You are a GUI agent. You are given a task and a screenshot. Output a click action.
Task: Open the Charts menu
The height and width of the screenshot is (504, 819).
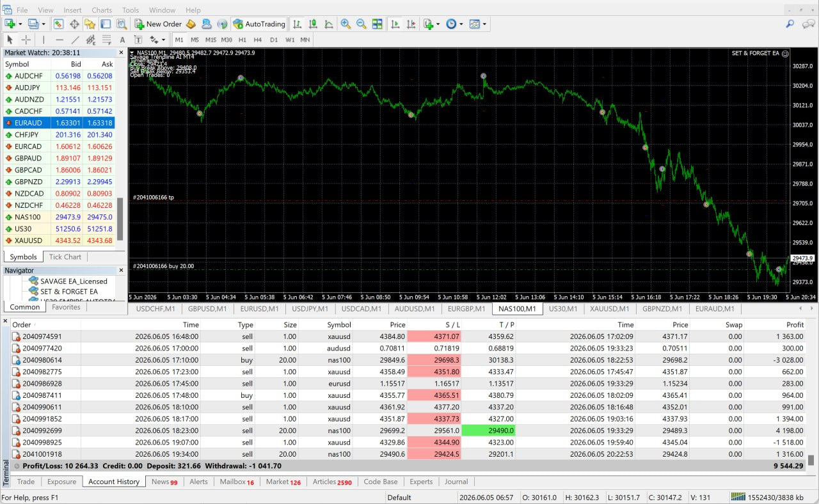(x=102, y=10)
